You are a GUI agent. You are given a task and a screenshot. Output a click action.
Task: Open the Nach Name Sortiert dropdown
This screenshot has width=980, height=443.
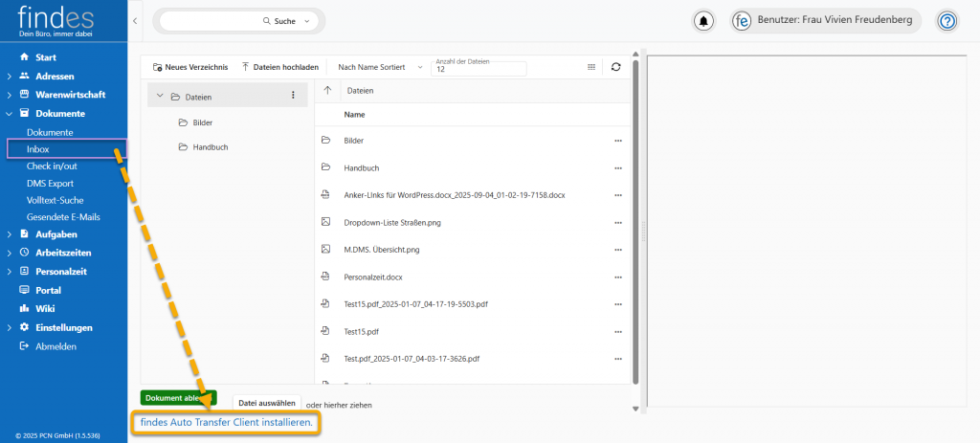tap(379, 67)
